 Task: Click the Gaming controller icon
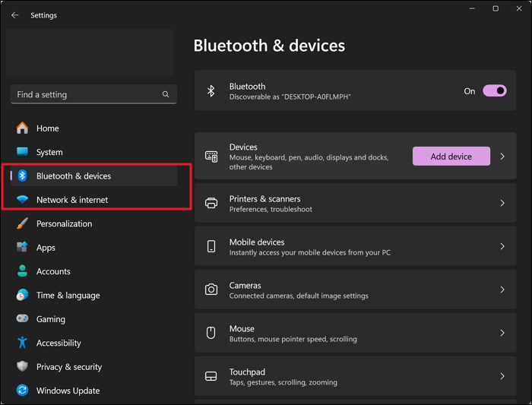22,318
